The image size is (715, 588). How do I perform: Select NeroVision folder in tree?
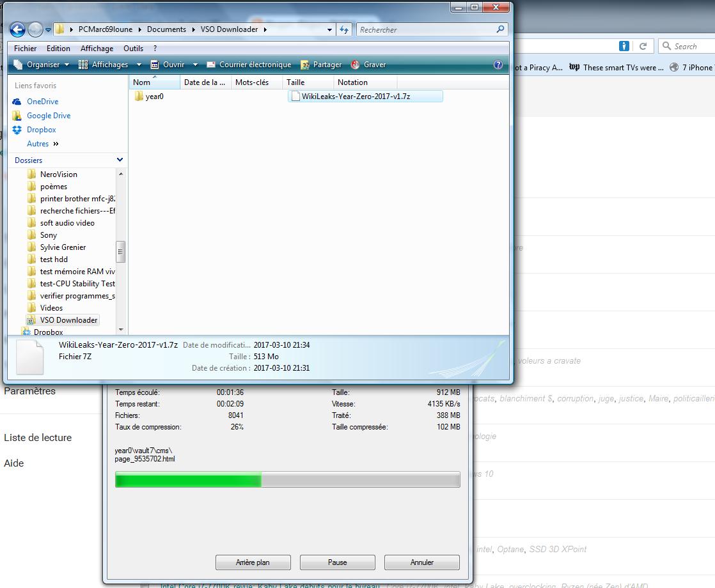click(58, 174)
